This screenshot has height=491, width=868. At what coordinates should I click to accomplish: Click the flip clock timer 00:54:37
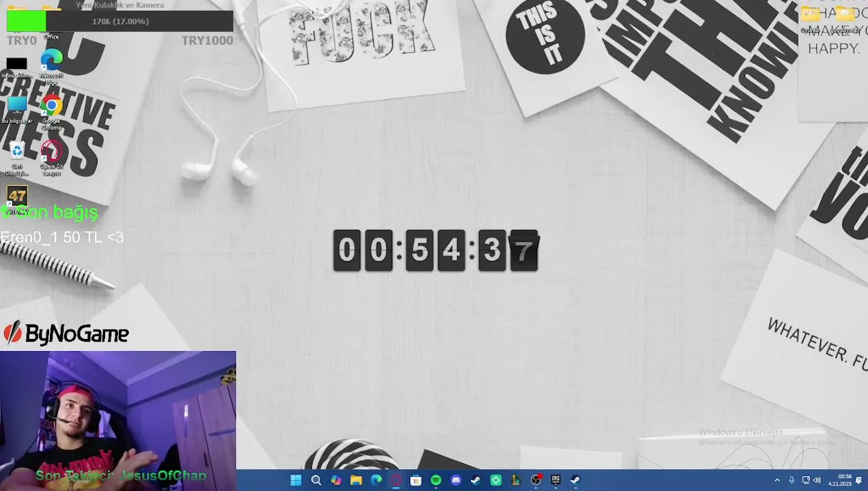coord(435,250)
